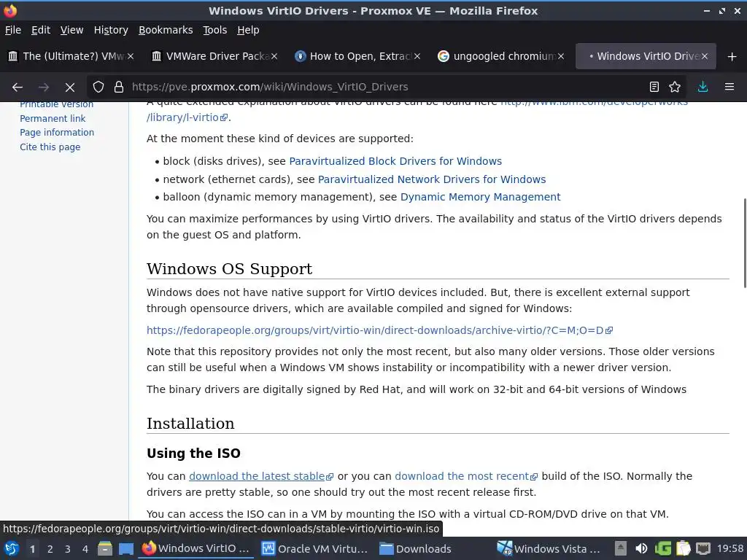The image size is (747, 560).
Task: Follow the /library/l-virtio link
Action: pyautogui.click(x=187, y=117)
